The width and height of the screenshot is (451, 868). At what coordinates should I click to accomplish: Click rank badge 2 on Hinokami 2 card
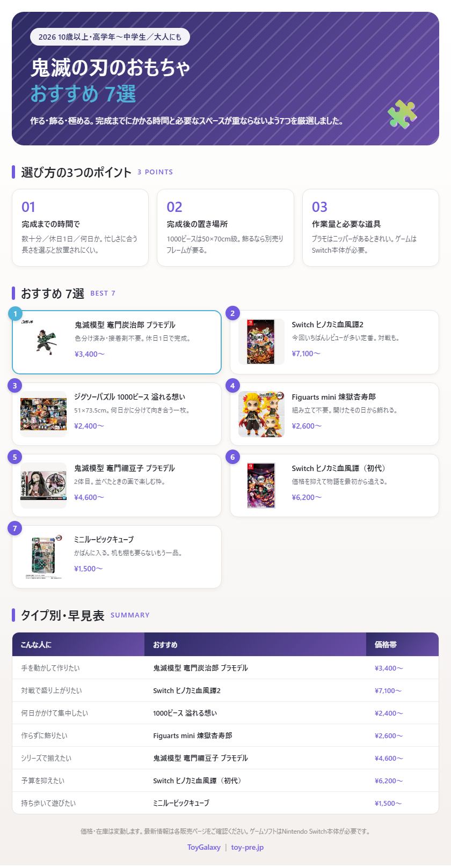point(232,313)
